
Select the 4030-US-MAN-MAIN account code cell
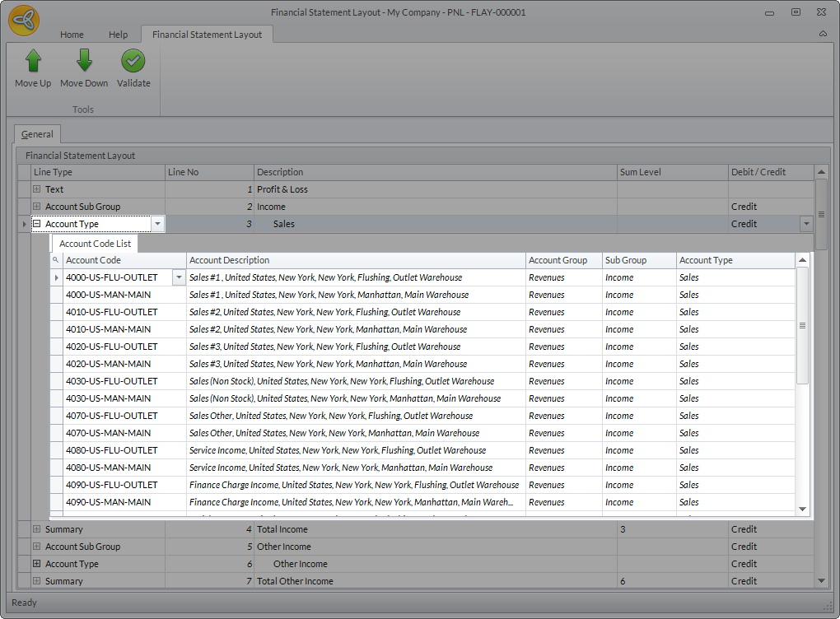tap(108, 398)
